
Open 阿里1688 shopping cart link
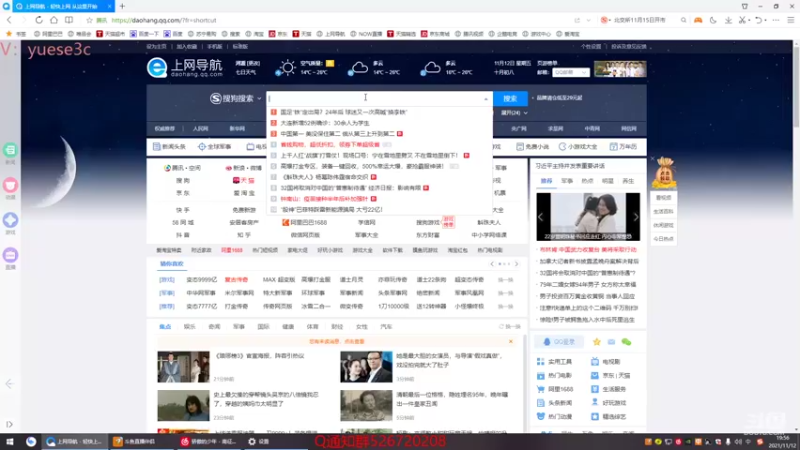tap(554, 389)
